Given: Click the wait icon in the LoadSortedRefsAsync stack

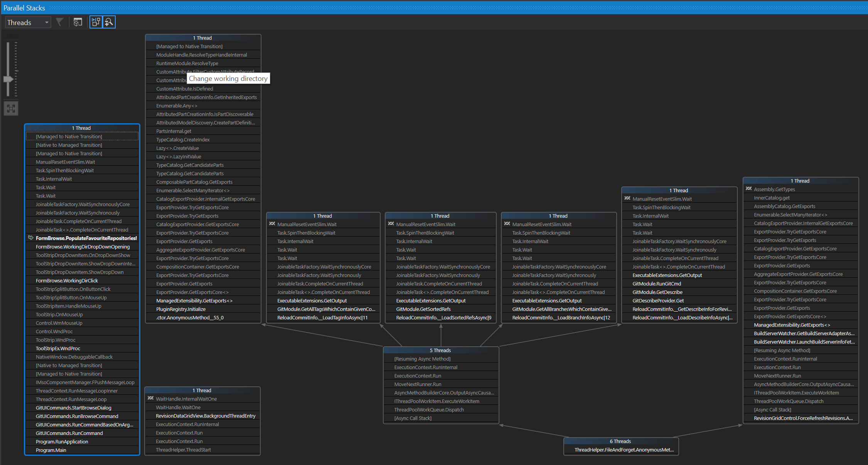Looking at the screenshot, I should coord(391,224).
